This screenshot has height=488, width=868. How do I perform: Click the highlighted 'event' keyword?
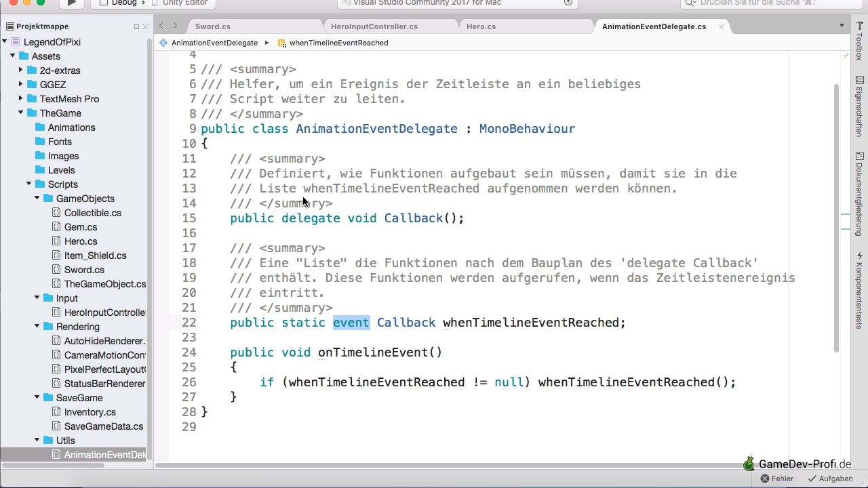pos(351,323)
